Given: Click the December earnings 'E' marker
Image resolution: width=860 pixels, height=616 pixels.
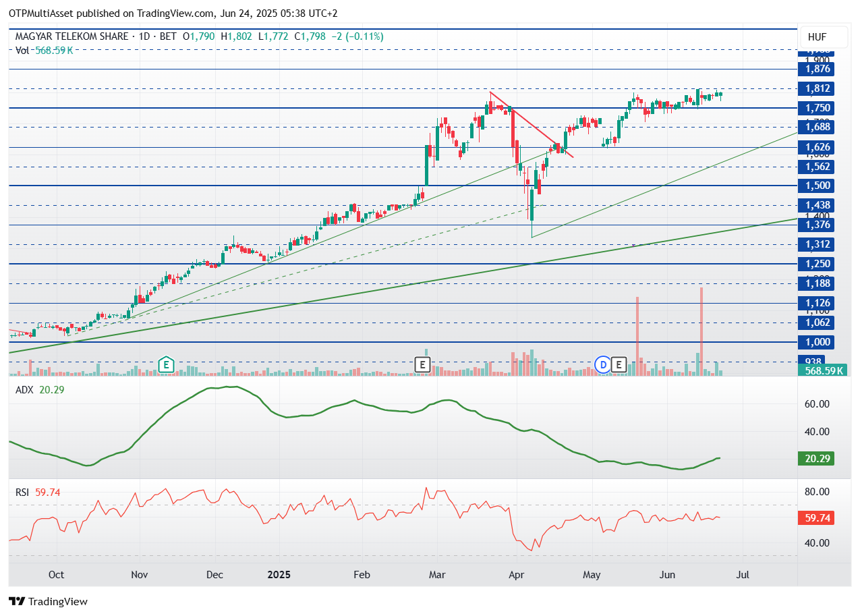Looking at the screenshot, I should (165, 365).
